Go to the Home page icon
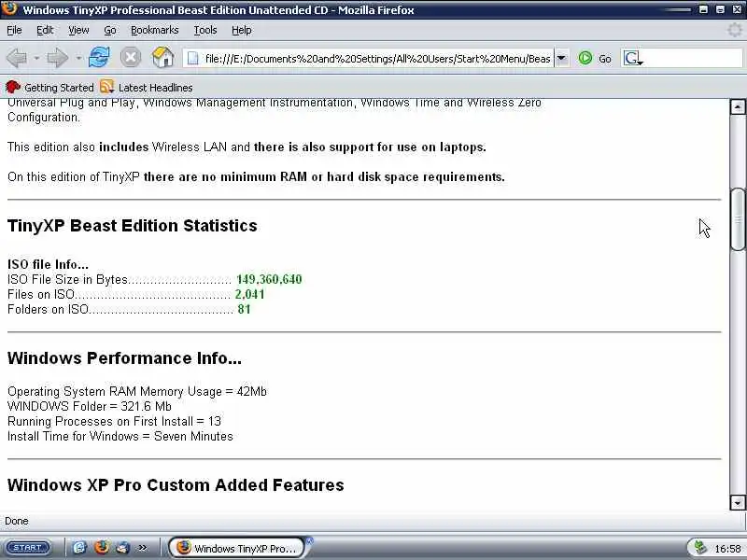 [x=162, y=58]
